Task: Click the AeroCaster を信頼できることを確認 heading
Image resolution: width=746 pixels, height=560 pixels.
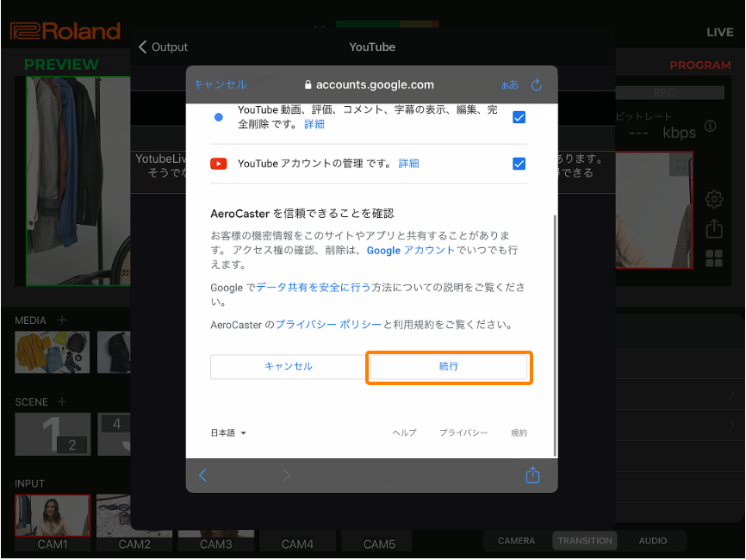Action: [x=302, y=214]
